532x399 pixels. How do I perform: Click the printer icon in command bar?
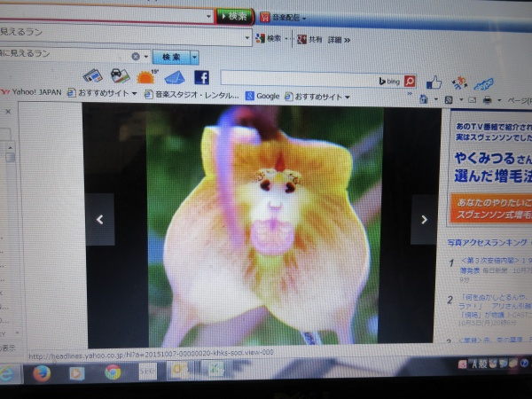tap(486, 100)
